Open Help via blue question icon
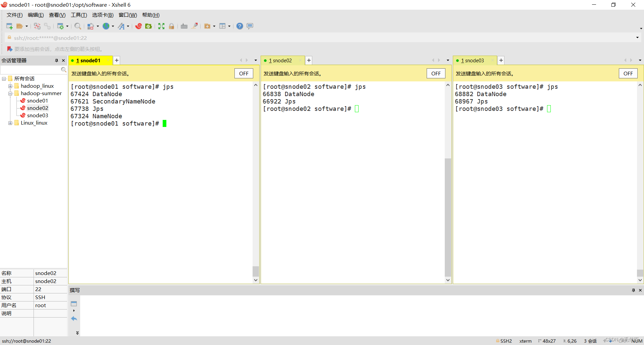Viewport: 644px width, 345px height. pyautogui.click(x=239, y=26)
